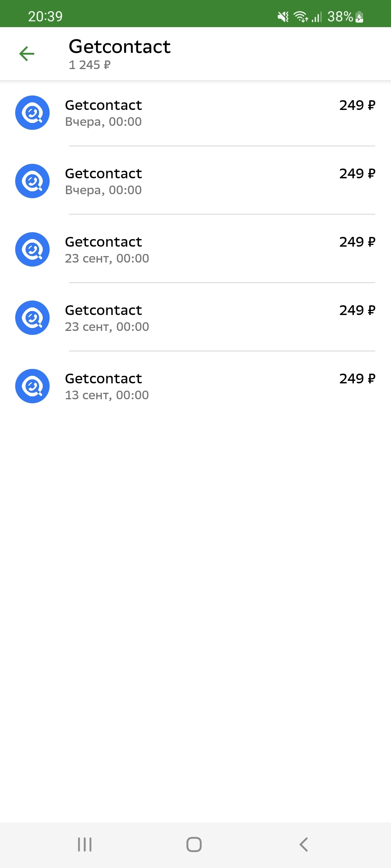
Task: Tap the Getcontact page title in header
Action: pos(119,47)
